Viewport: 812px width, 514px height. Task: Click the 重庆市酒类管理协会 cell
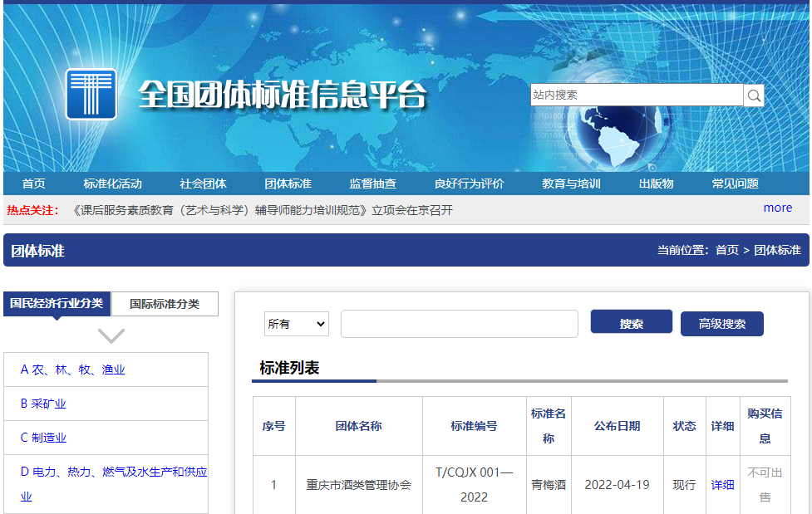click(x=358, y=485)
